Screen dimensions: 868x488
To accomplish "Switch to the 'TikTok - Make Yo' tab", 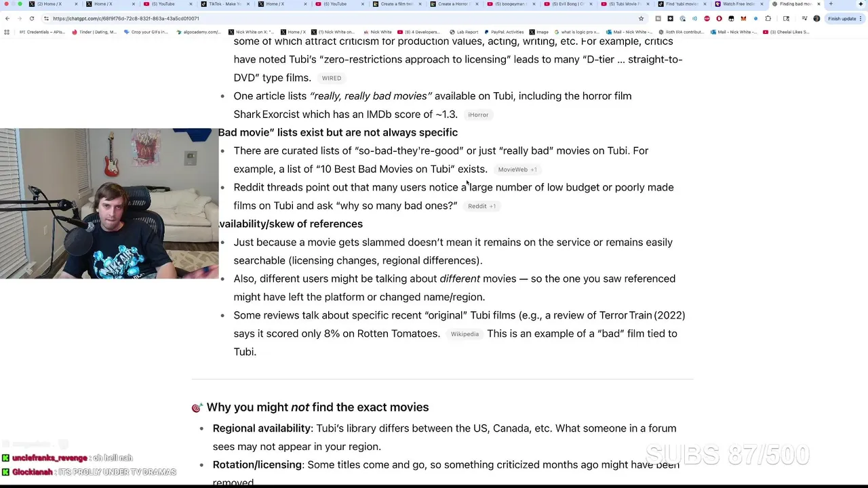I will pyautogui.click(x=222, y=4).
